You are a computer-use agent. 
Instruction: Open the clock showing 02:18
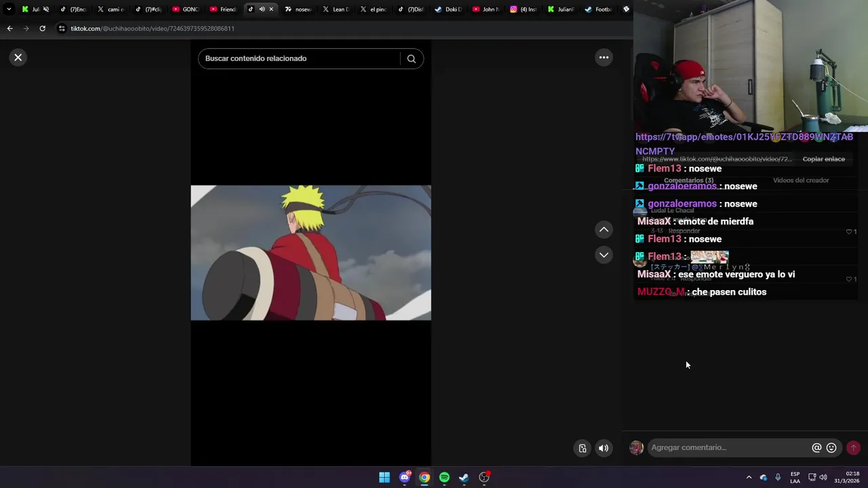click(846, 477)
